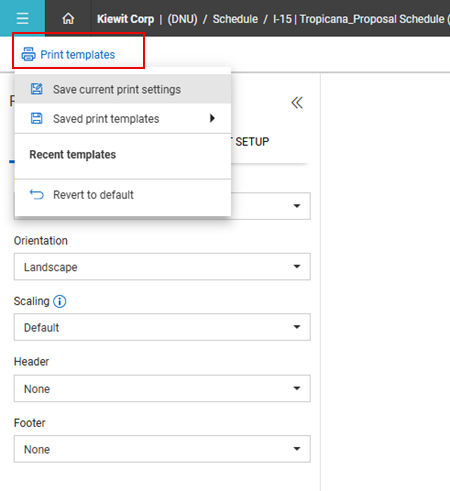Click the revert arrow icon
Viewport: 450px width, 491px height.
coord(37,194)
